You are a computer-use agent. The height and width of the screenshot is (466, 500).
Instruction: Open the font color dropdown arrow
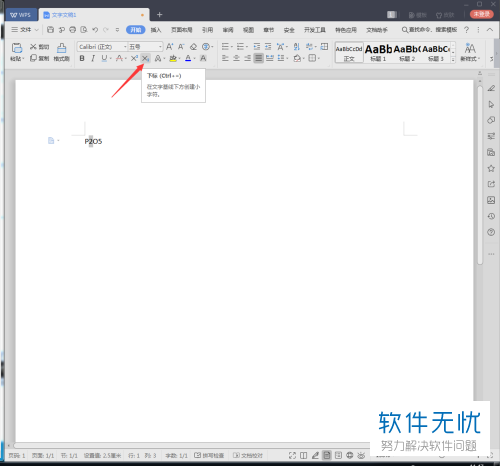pos(195,59)
